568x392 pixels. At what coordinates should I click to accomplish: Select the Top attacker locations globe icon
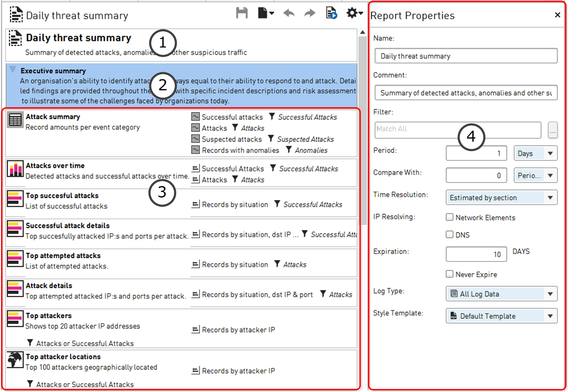[15, 359]
